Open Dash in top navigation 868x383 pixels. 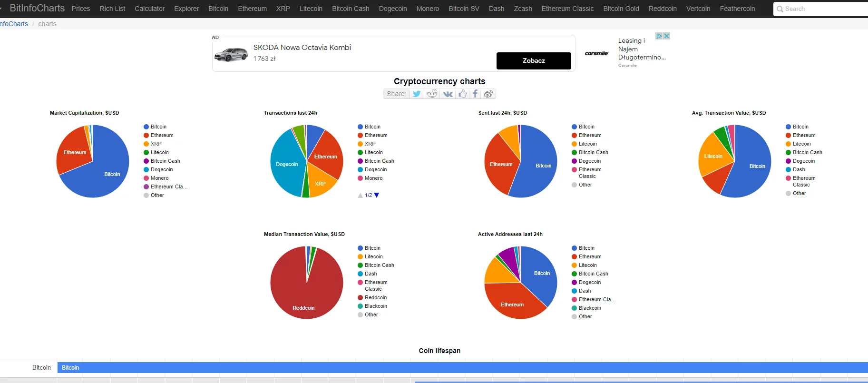coord(497,9)
